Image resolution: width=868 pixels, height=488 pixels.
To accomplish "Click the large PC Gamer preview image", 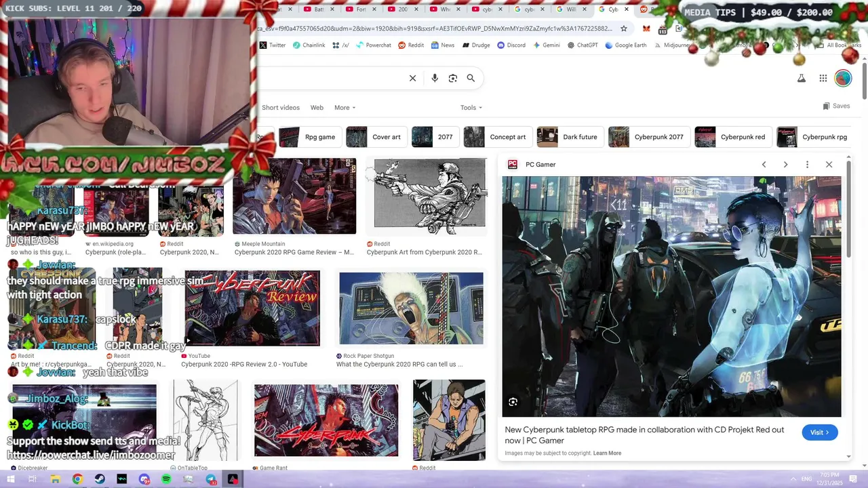I will pos(671,297).
